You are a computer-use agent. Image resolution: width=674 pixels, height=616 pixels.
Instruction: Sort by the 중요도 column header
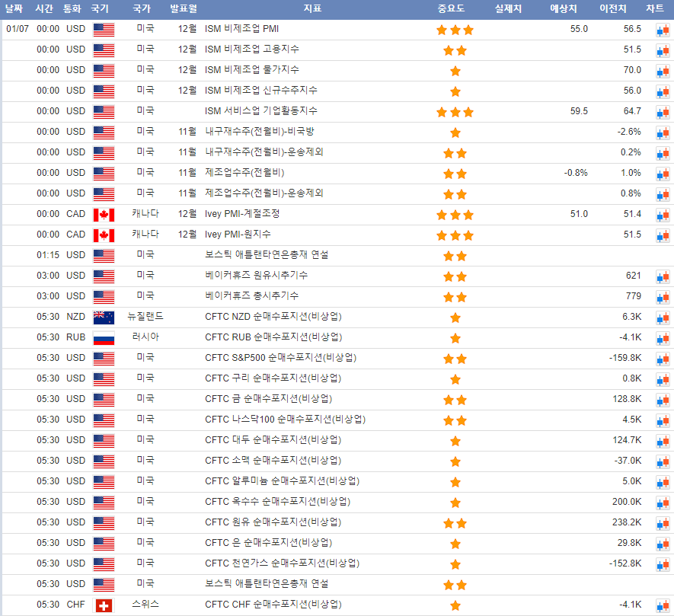click(451, 9)
